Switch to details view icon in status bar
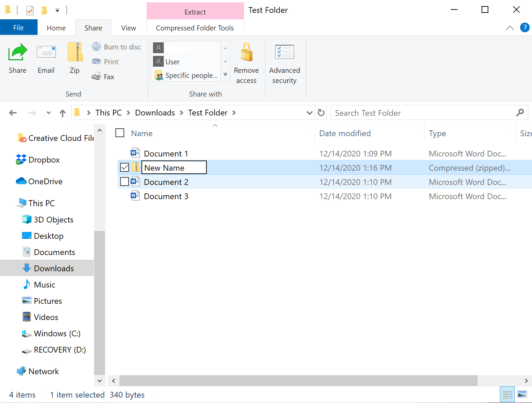 (x=507, y=394)
